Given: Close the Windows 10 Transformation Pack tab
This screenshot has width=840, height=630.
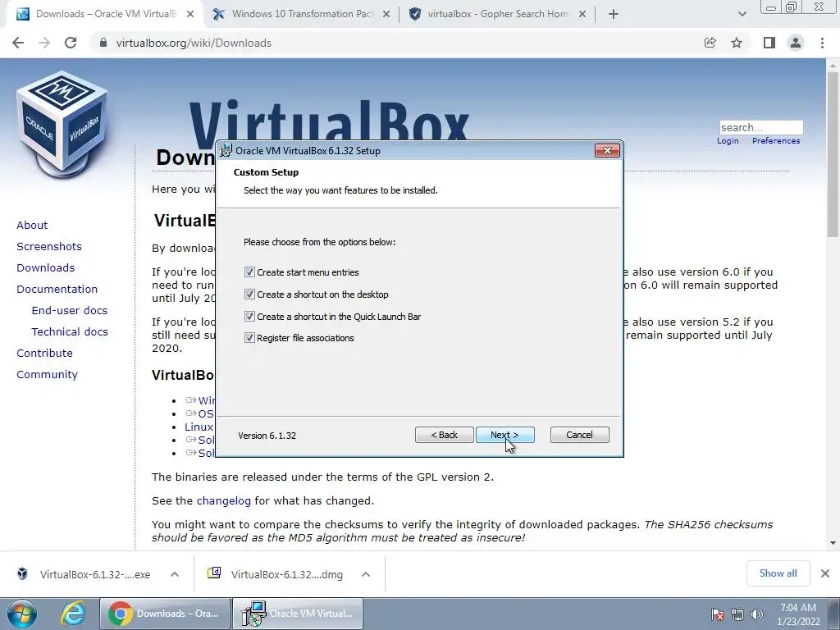Looking at the screenshot, I should 386,15.
